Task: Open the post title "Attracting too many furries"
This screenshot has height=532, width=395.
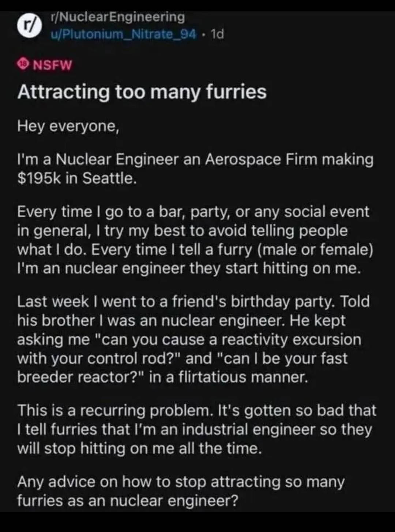Action: tap(142, 92)
